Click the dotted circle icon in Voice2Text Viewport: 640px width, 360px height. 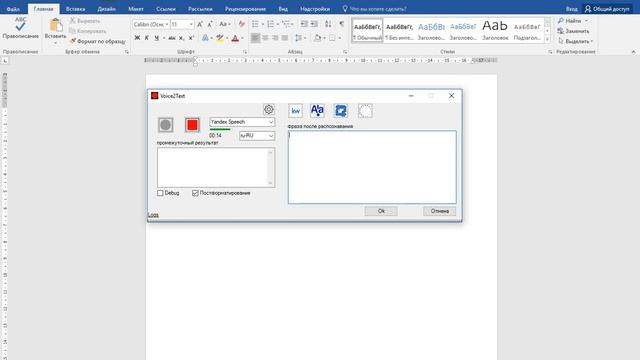[365, 111]
